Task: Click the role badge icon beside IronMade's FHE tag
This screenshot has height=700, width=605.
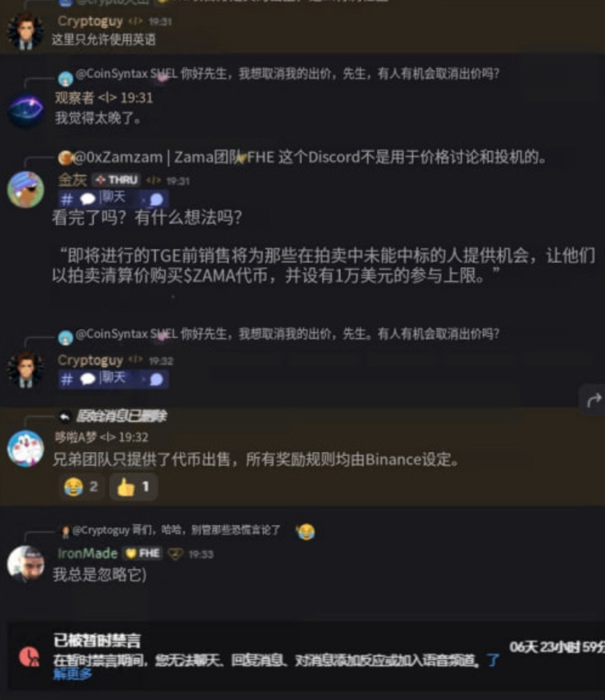Action: click(175, 554)
